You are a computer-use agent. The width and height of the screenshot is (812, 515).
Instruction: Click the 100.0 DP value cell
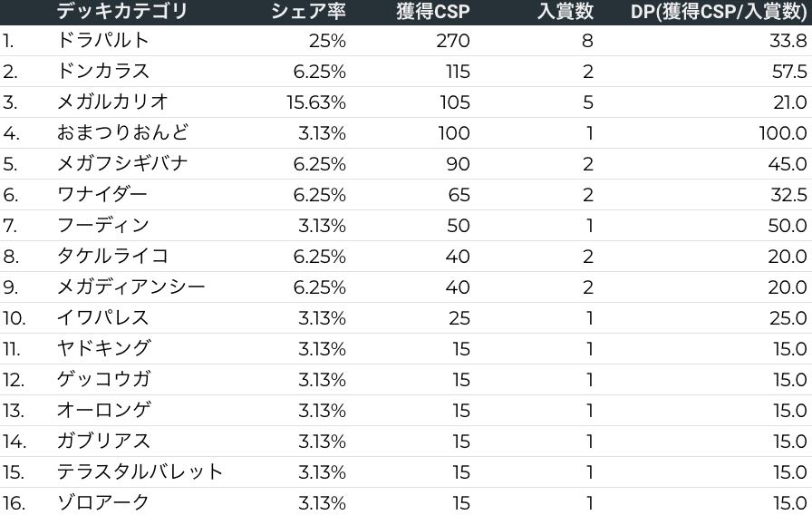click(782, 132)
